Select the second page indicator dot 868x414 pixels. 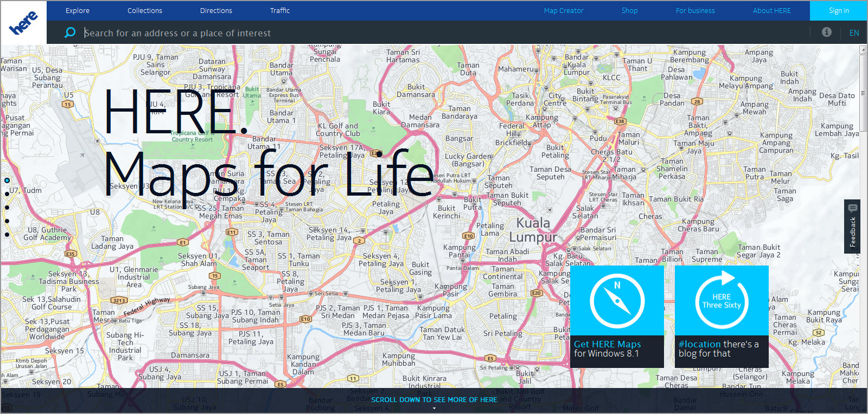click(7, 194)
